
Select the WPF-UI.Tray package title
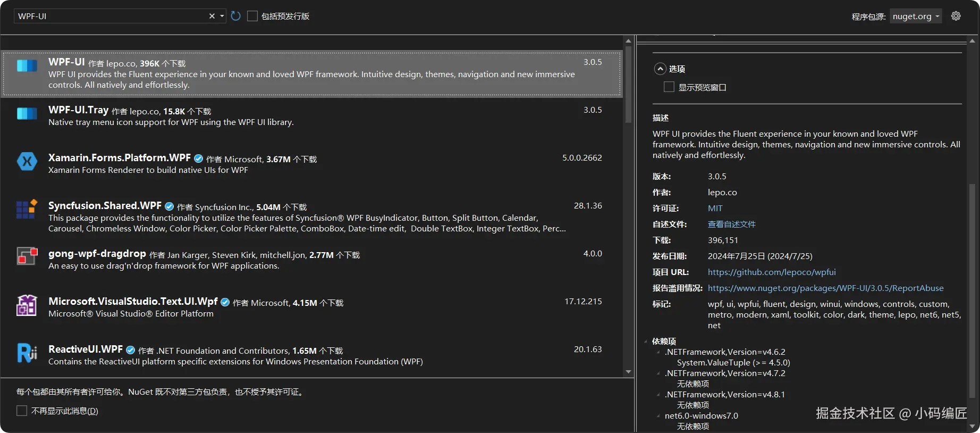click(79, 110)
